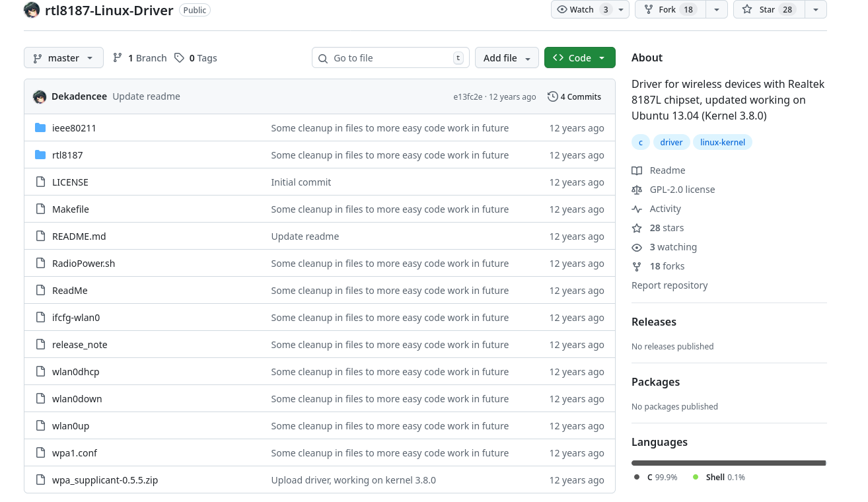Select the 'c' topic tag

click(640, 142)
